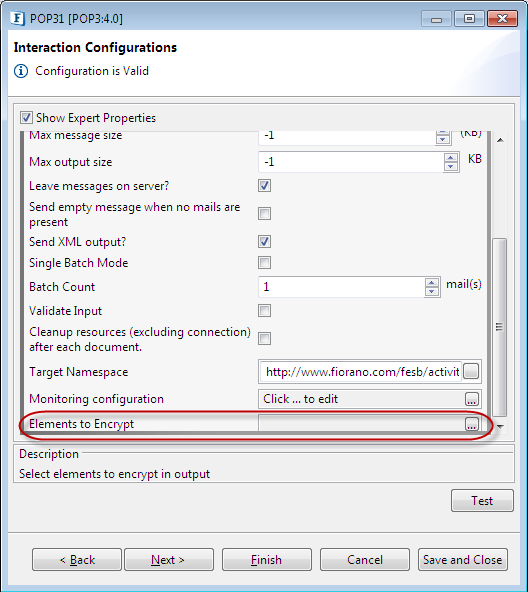Toggle the Send XML output checkbox

point(264,242)
